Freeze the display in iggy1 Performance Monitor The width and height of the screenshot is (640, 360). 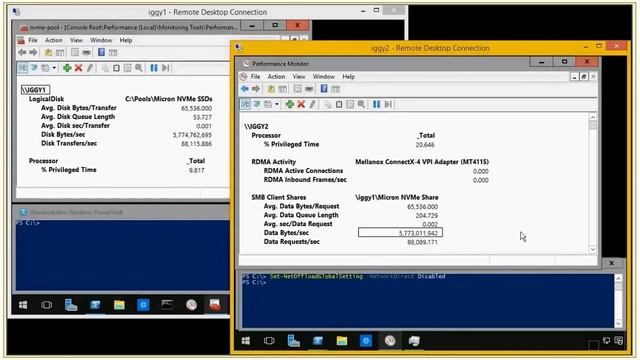pyautogui.click(x=154, y=68)
